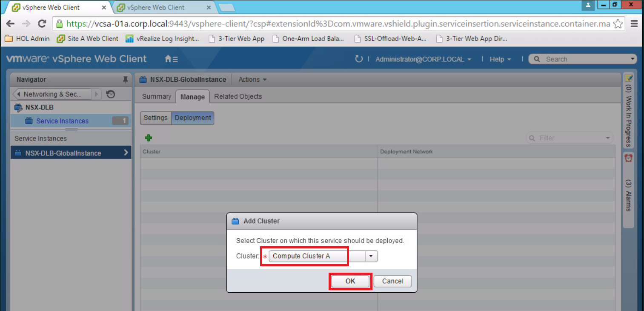Viewport: 644px width, 311px height.
Task: Click the vmware vSphere Web Client logo
Action: [76, 59]
